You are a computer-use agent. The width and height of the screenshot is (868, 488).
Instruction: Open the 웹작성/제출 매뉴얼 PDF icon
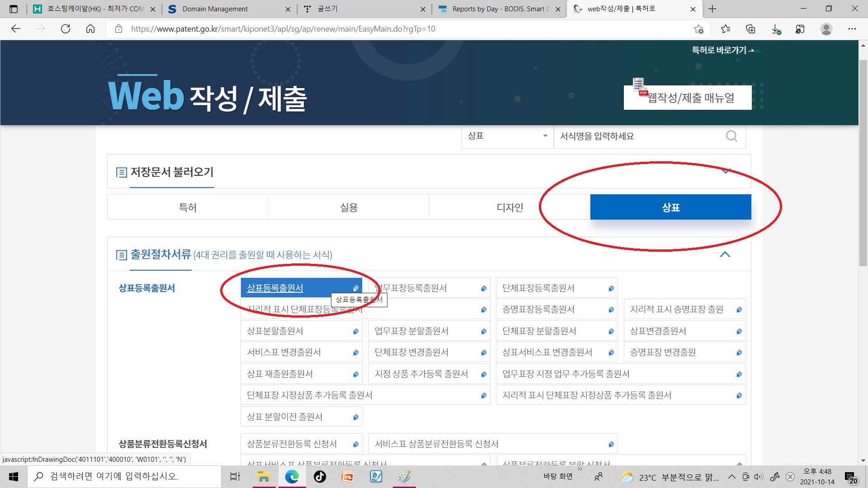[x=640, y=87]
